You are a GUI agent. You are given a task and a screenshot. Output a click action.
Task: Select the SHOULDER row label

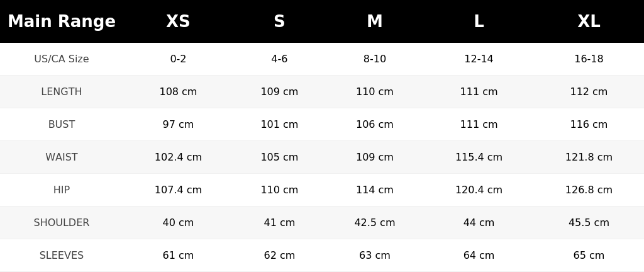pos(62,223)
